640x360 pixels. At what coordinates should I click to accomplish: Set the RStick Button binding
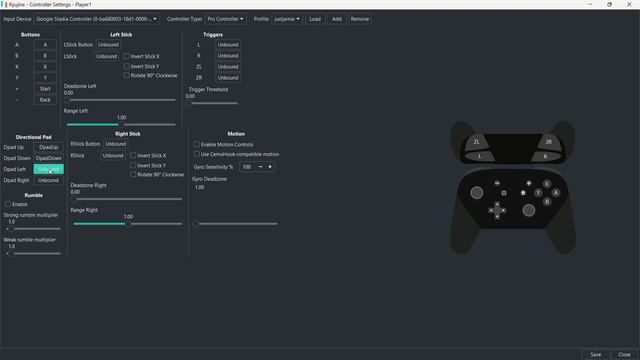(116, 144)
